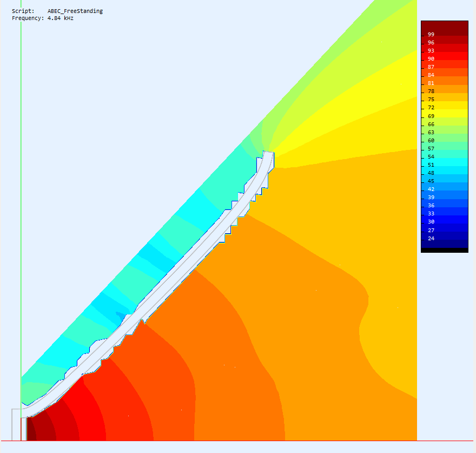The image size is (476, 453).
Task: Choose the 27 value in the legend
Action: pyautogui.click(x=431, y=231)
